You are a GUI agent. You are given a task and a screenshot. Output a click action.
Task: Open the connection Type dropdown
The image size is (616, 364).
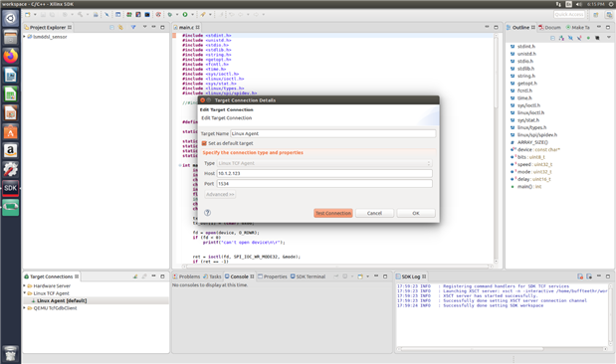pyautogui.click(x=324, y=163)
